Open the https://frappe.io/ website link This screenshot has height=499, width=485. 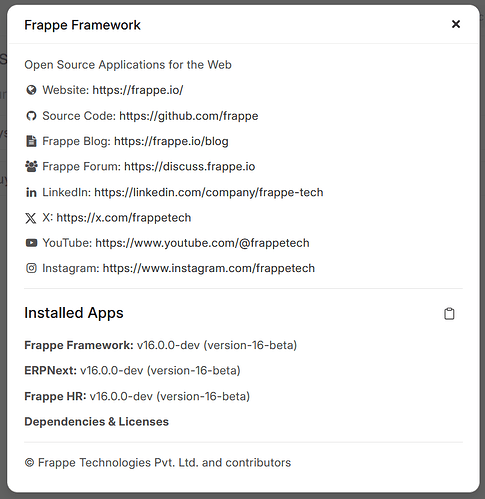[138, 90]
